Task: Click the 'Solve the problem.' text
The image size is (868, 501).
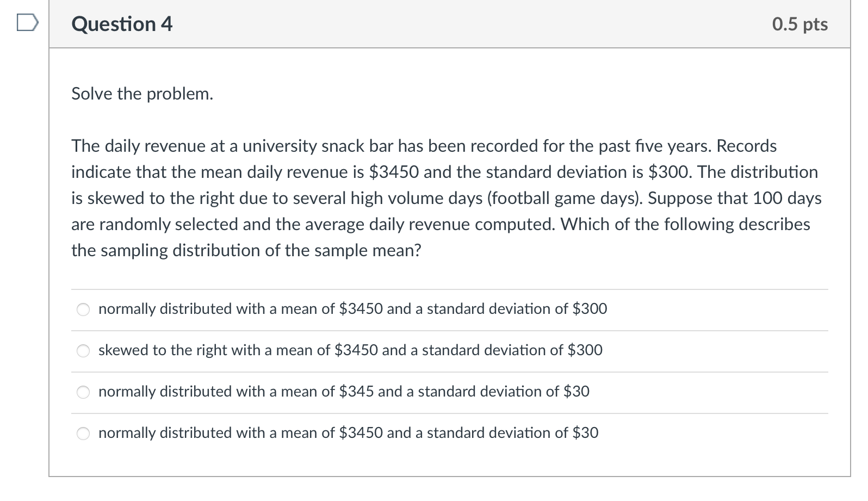Action: (x=142, y=94)
